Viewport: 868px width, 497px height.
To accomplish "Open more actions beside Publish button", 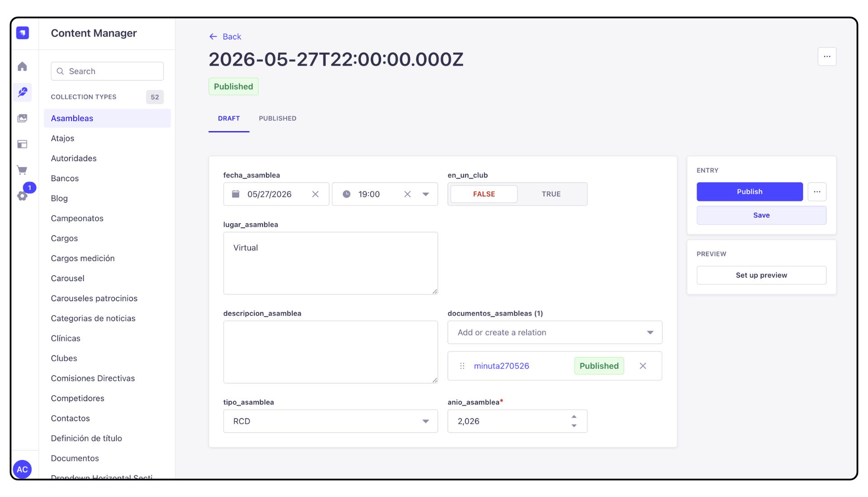I will 817,192.
